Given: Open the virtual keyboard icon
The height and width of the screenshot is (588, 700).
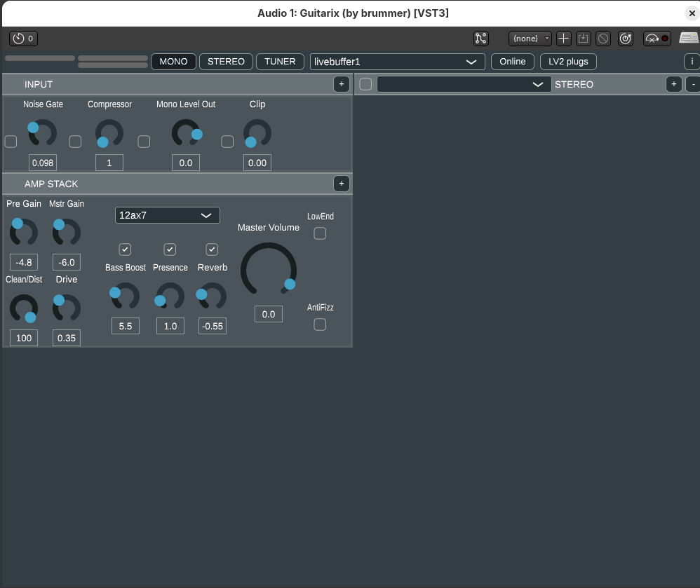Looking at the screenshot, I should tap(688, 39).
